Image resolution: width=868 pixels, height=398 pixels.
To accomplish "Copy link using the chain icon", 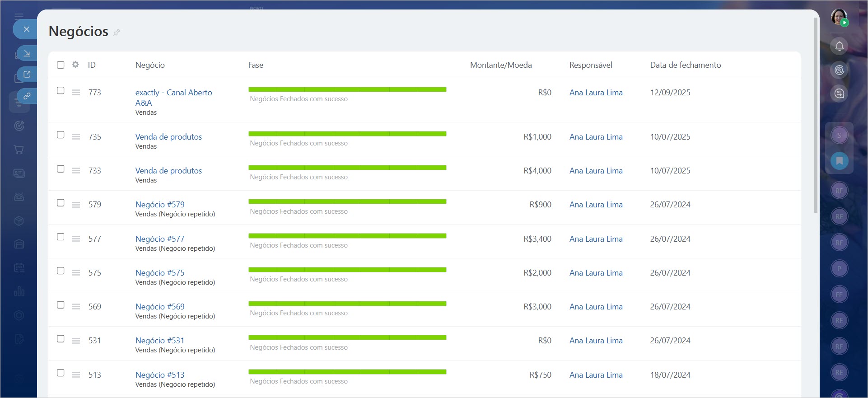I will point(27,96).
